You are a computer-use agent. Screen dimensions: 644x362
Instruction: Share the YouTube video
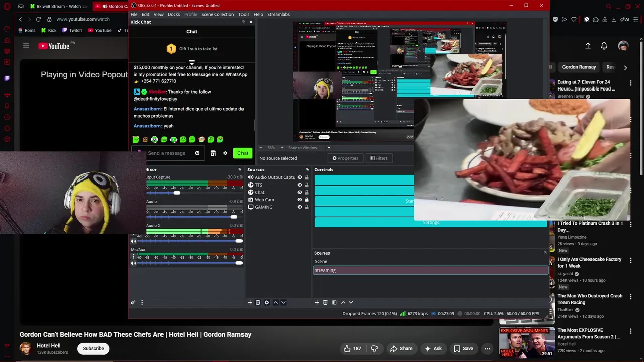pyautogui.click(x=401, y=348)
